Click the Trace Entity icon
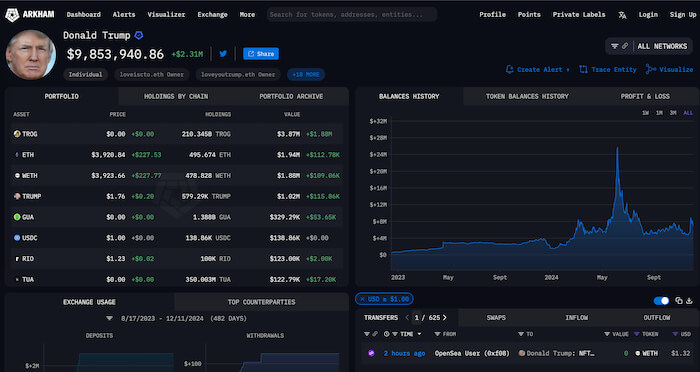700x372 pixels. (x=583, y=69)
